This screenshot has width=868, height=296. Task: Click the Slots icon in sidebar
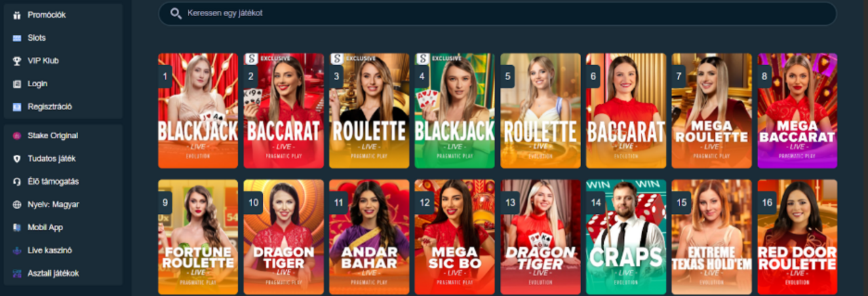pos(17,38)
